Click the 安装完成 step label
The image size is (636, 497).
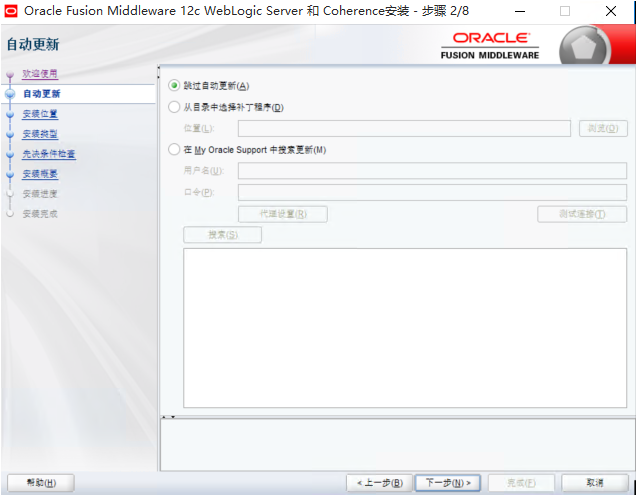pyautogui.click(x=40, y=214)
